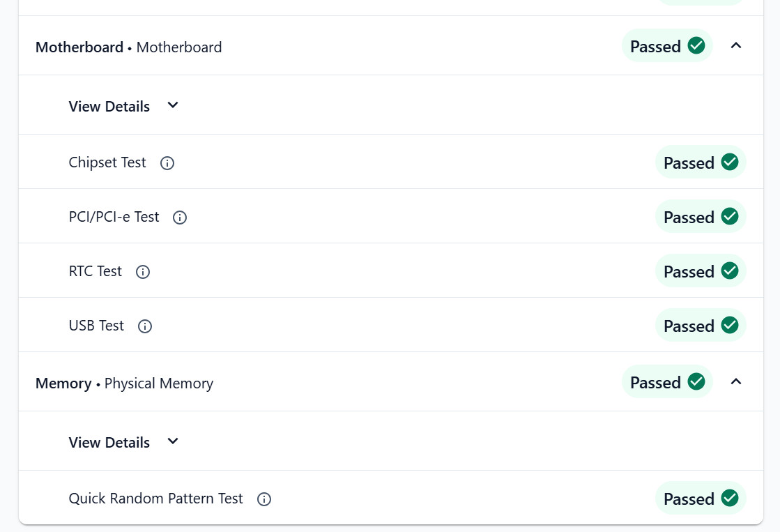Click the RTC Test Passed badge

point(701,271)
